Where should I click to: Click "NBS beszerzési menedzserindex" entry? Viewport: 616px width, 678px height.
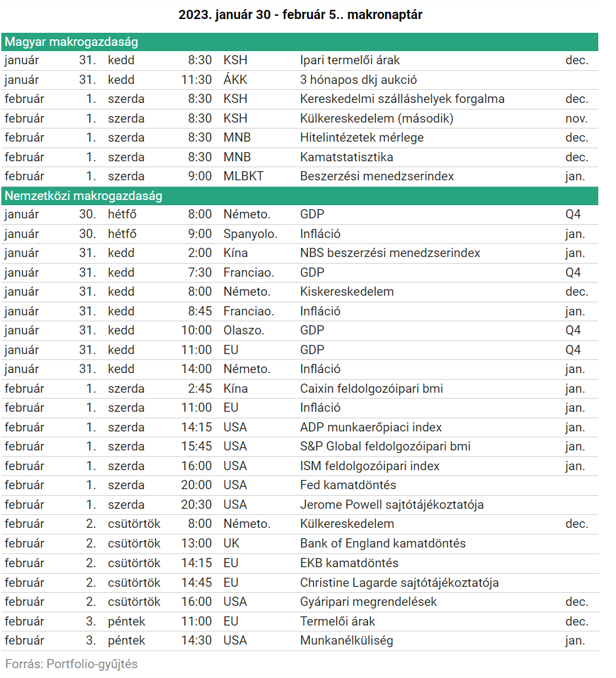point(390,253)
